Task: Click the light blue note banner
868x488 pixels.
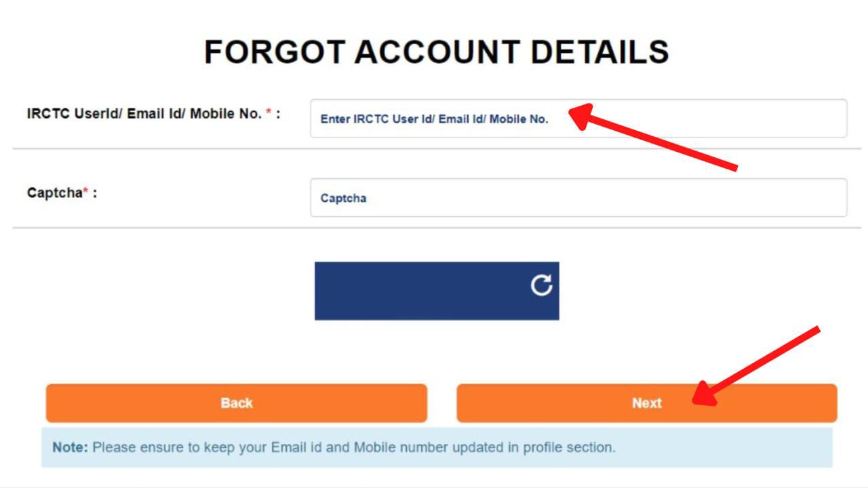Action: tap(434, 447)
